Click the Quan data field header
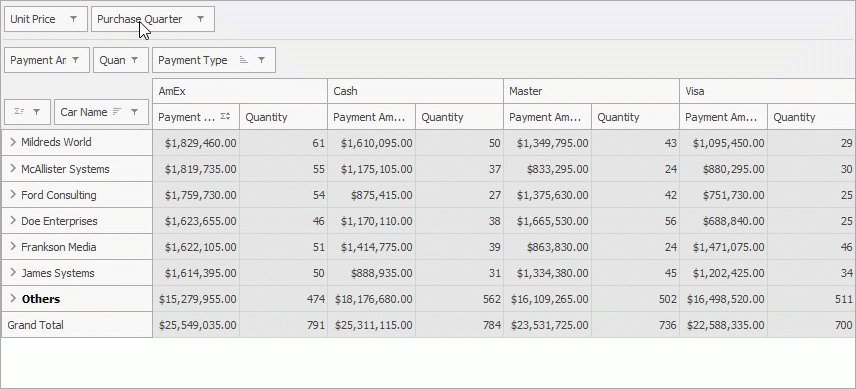This screenshot has height=389, width=856. [121, 60]
